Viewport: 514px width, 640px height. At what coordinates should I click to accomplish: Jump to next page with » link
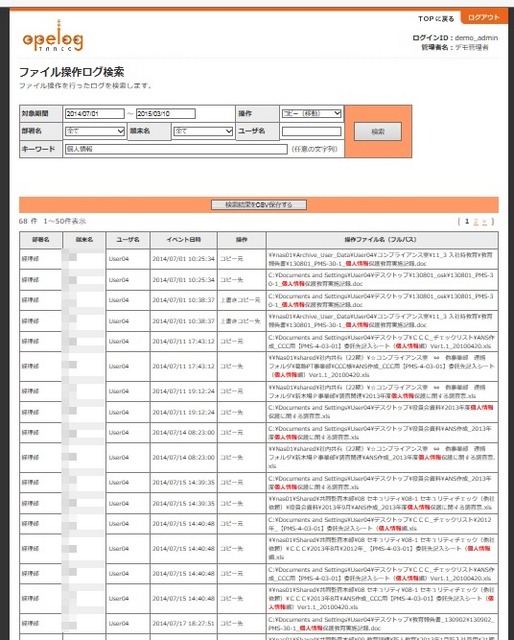(485, 222)
